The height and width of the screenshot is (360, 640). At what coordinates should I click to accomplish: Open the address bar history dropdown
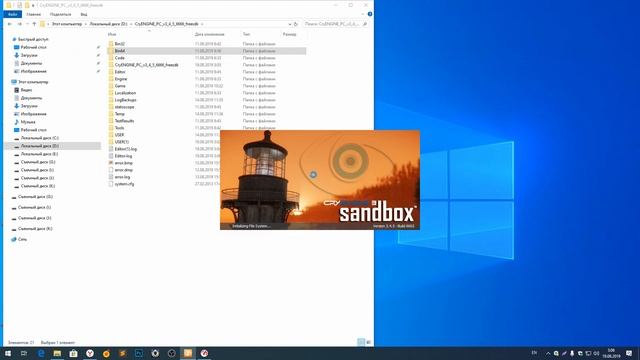(x=289, y=24)
